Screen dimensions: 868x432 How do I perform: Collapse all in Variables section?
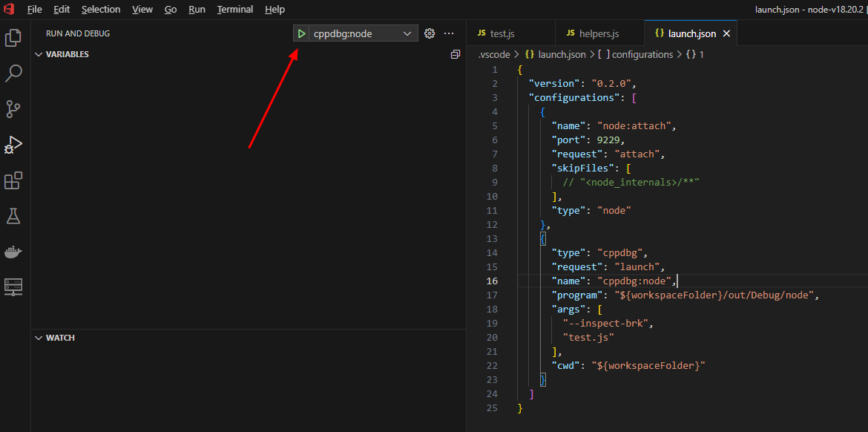tap(456, 54)
